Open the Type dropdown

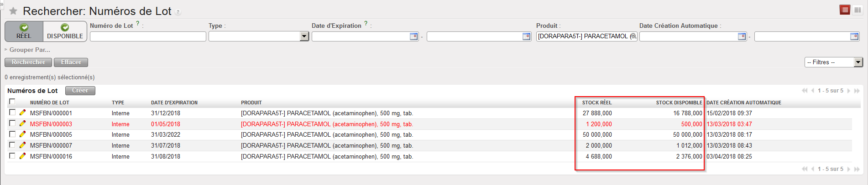point(304,36)
